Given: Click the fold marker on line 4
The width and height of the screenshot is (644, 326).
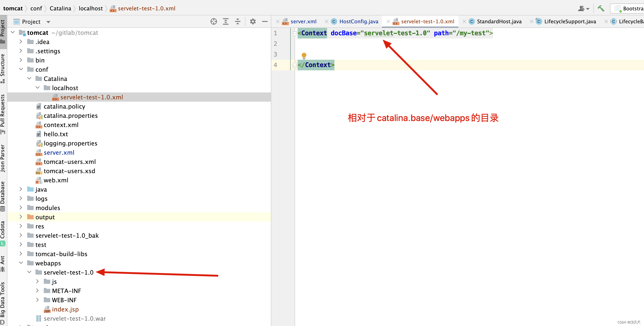Looking at the screenshot, I should [x=295, y=65].
